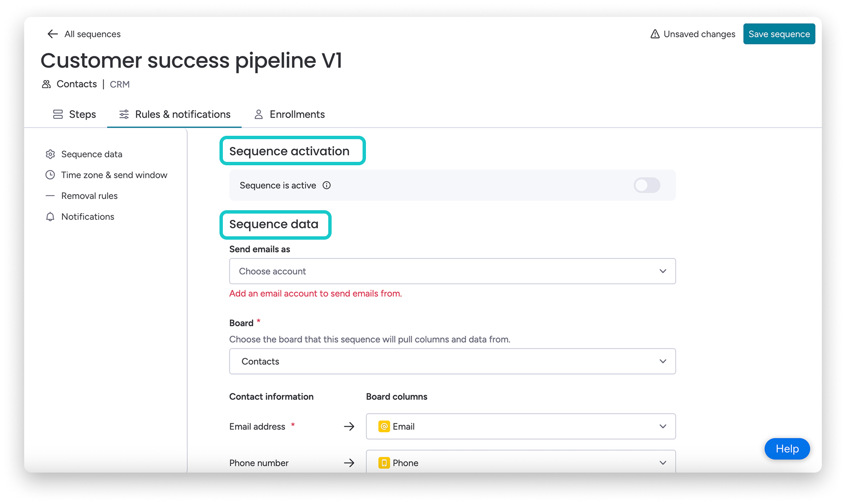The height and width of the screenshot is (504, 846).
Task: Click the Notifications bell icon in sidebar
Action: (x=50, y=216)
